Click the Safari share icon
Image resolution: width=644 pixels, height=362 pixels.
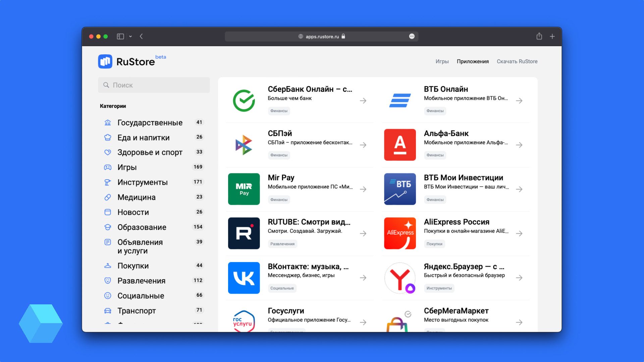coord(539,36)
